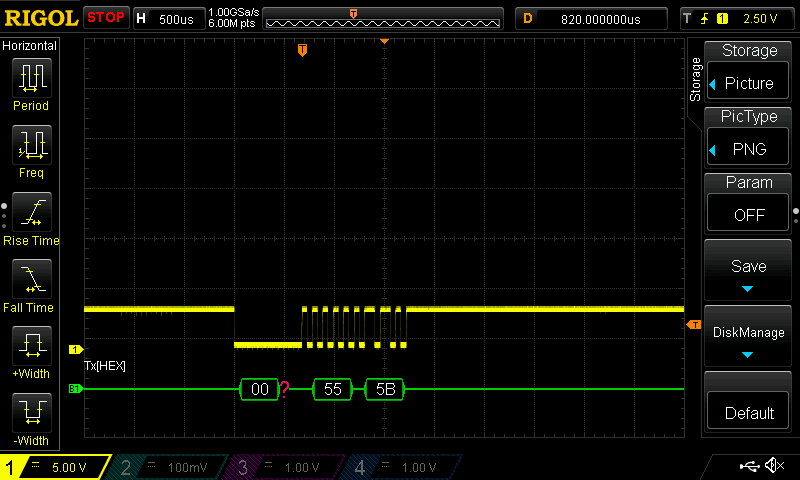
Task: Click the trigger level 2.50 V readout
Action: click(x=760, y=19)
